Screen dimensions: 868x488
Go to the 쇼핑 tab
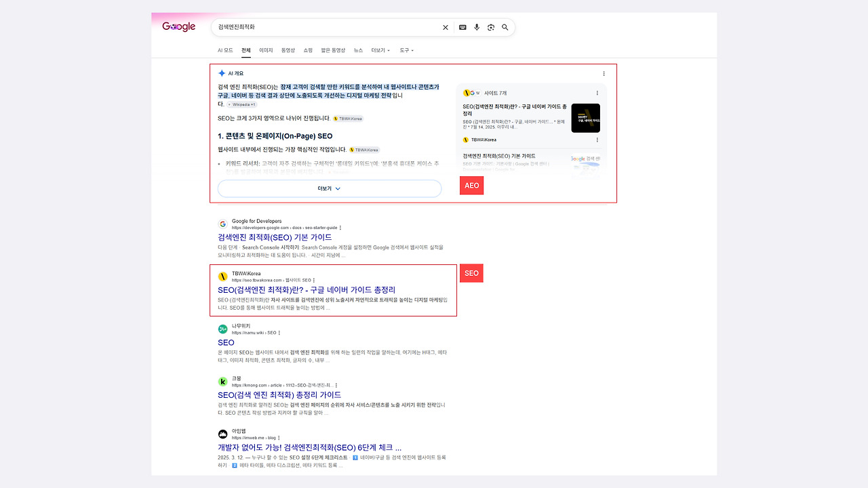click(308, 50)
